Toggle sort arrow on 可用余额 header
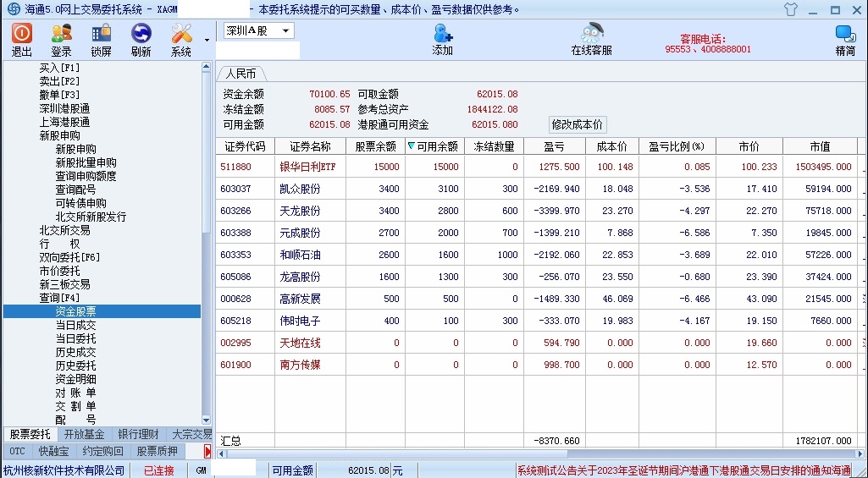Screen dimensions: 868x478 point(411,146)
